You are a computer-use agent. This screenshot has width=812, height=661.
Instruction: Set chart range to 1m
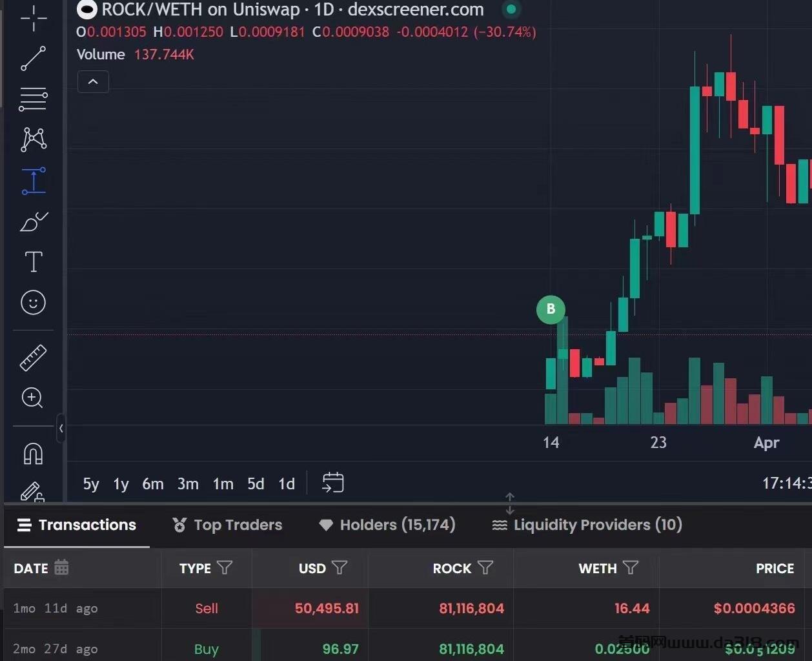coord(223,483)
